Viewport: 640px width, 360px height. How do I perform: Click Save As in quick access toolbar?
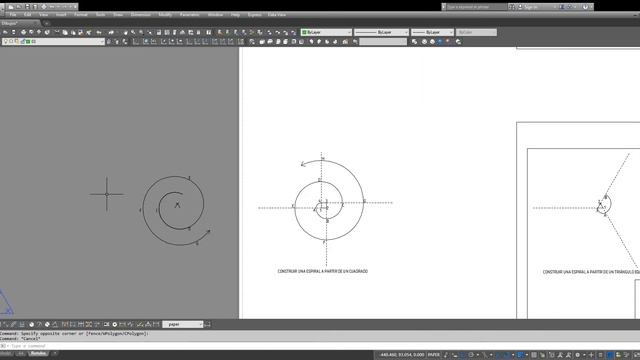pos(35,7)
